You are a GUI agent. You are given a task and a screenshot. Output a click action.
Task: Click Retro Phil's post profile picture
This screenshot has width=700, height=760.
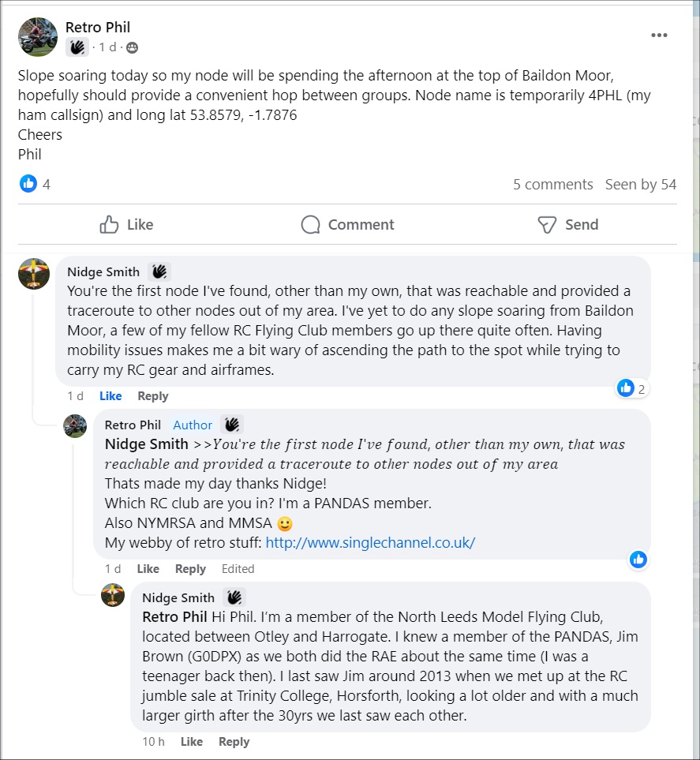pos(38,37)
